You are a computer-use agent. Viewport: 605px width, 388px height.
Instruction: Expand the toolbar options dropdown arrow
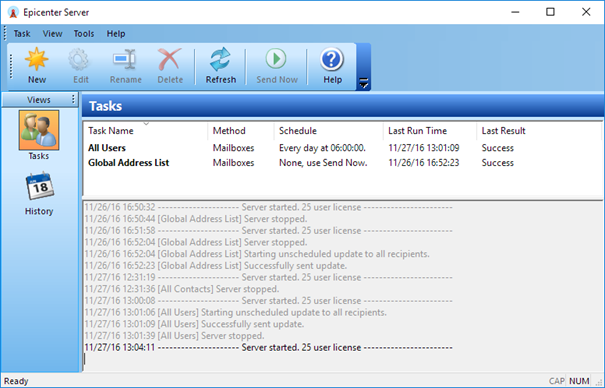coord(363,83)
